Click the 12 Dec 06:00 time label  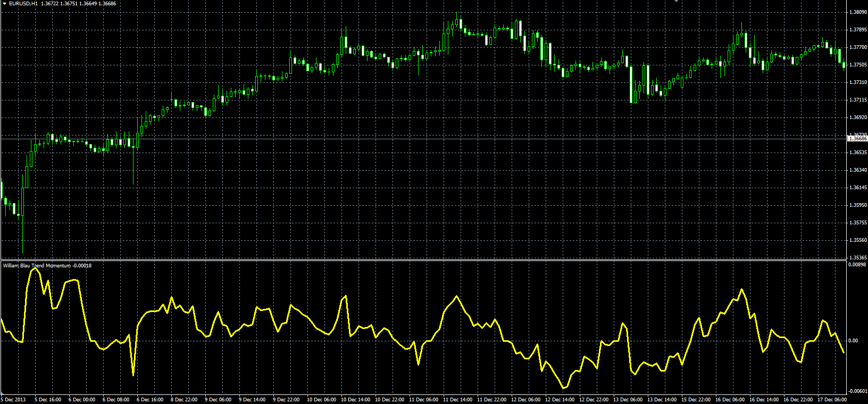tap(526, 400)
